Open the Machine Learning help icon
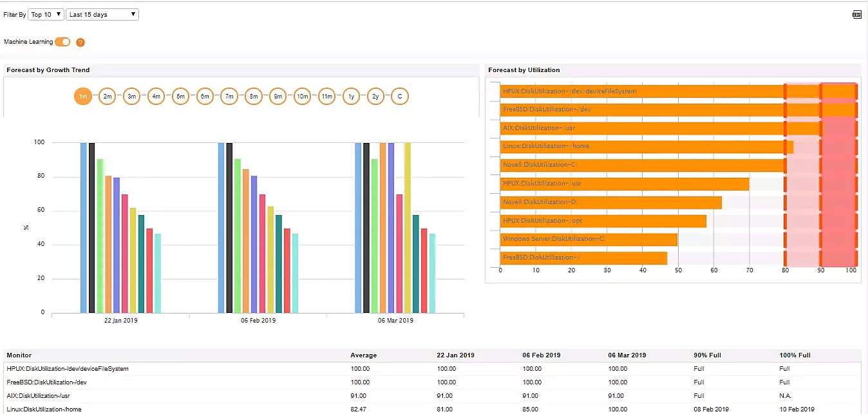 tap(80, 42)
